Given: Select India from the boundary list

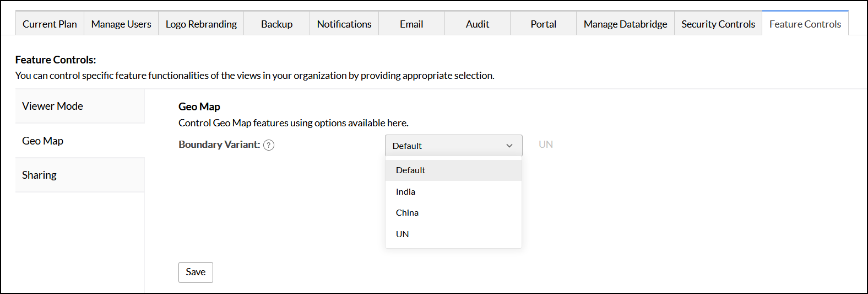Looking at the screenshot, I should point(405,191).
